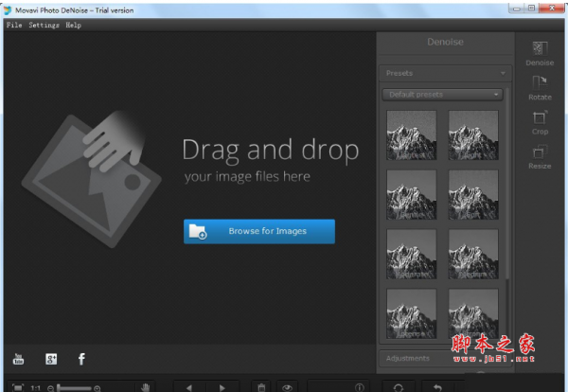This screenshot has height=392, width=568.
Task: Click the zoom level slider track
Action: (x=74, y=388)
